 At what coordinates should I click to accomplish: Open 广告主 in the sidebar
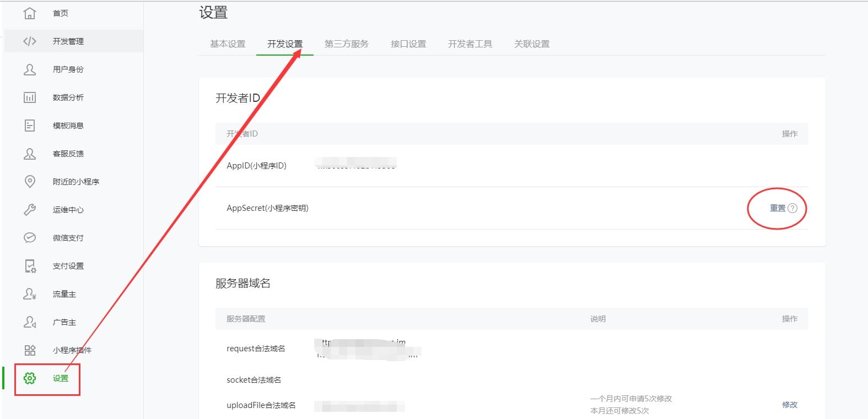[x=64, y=322]
